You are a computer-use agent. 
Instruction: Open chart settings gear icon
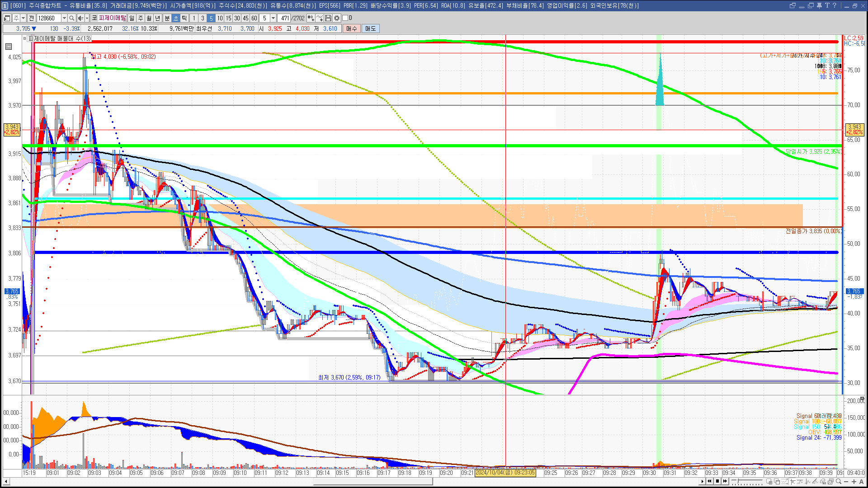tap(337, 18)
